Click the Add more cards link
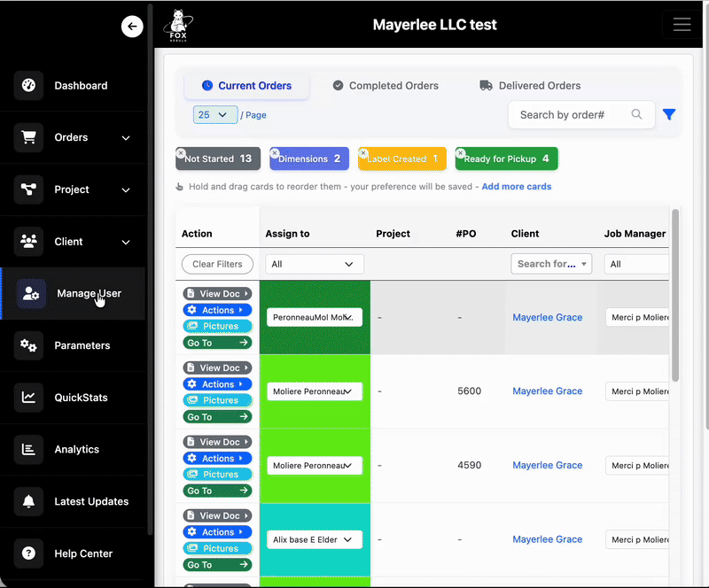The width and height of the screenshot is (709, 588). (x=517, y=187)
